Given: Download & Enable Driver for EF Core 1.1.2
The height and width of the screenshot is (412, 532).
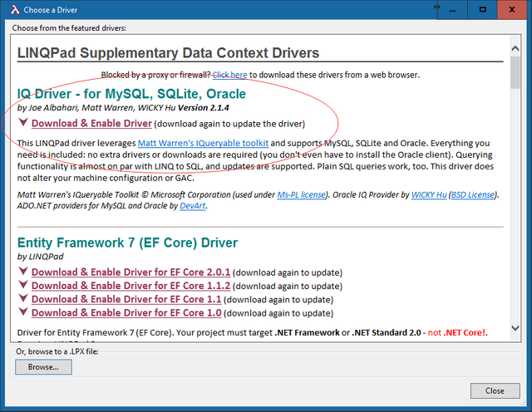Looking at the screenshot, I should coord(131,286).
